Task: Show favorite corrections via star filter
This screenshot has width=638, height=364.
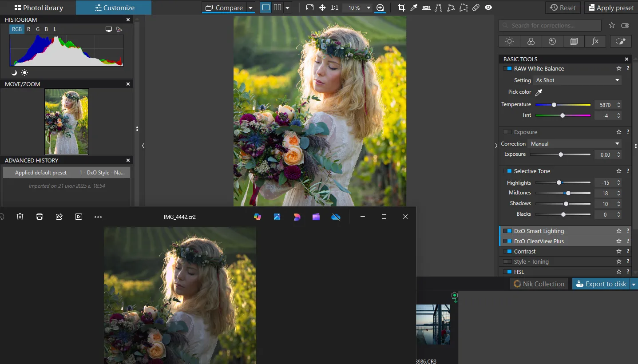Action: pyautogui.click(x=612, y=25)
